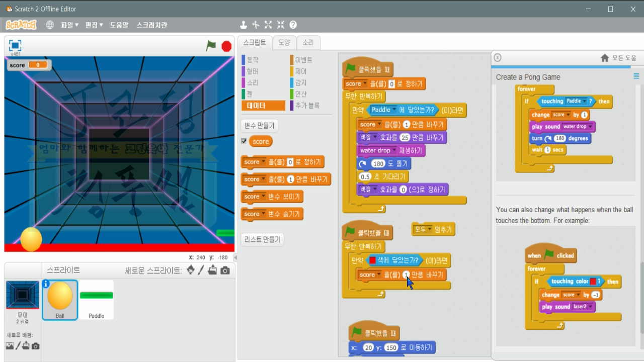Viewport: 644px width, 362px height.
Task: Click the red color swatch in touching color block
Action: pyautogui.click(x=372, y=260)
